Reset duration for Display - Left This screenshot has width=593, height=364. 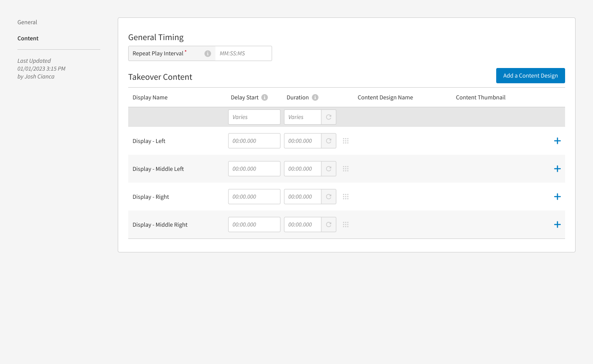coord(329,141)
